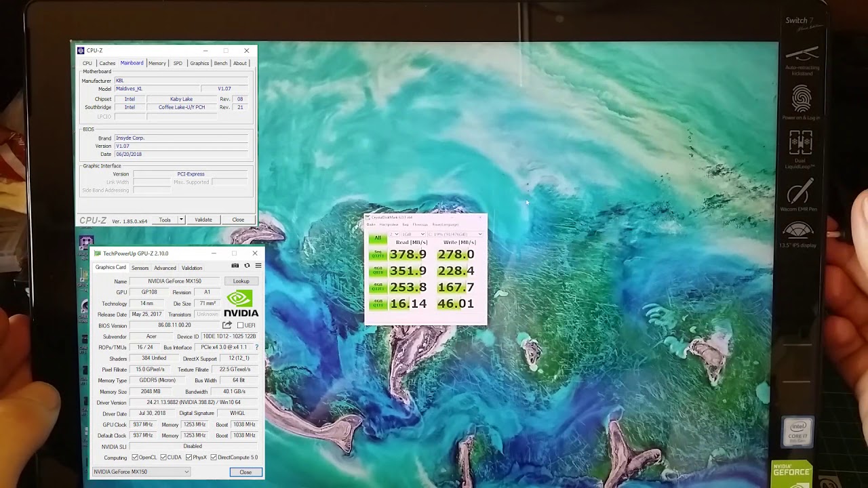Switch to the CPU tab in CPU-Z
Screen dimensions: 868x488
coord(87,63)
